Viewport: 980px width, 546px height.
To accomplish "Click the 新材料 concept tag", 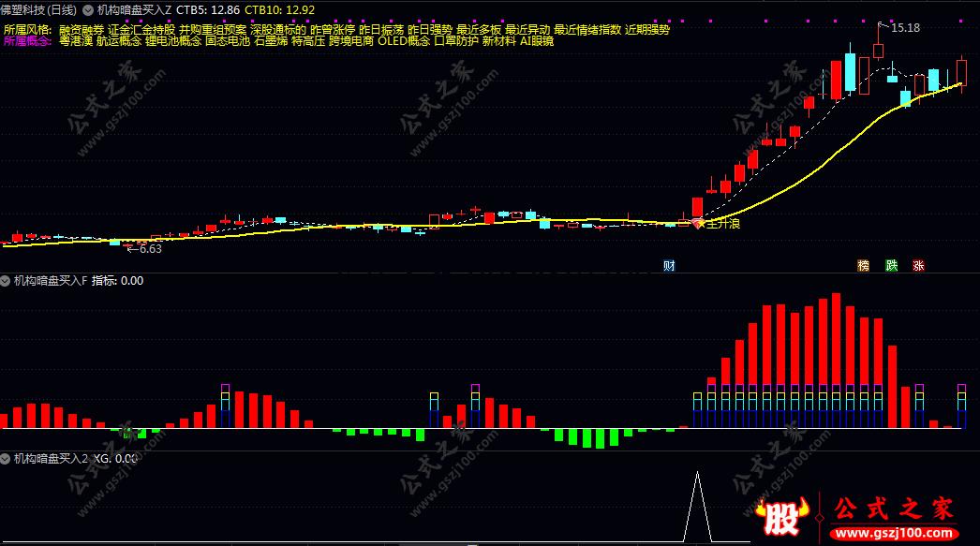I will [499, 40].
